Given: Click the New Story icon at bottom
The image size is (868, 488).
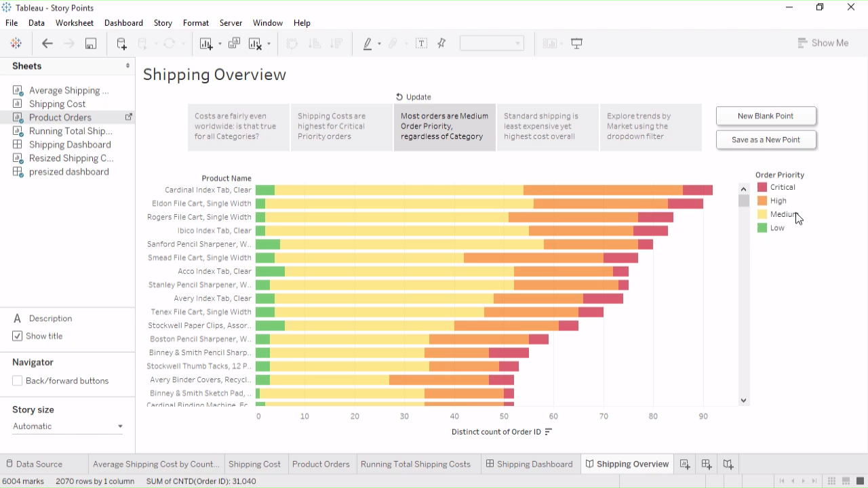Looking at the screenshot, I should click(x=728, y=464).
